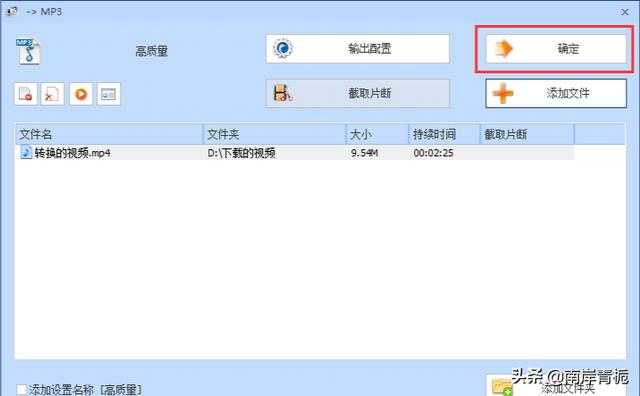Click the MP3 format icon

28,51
